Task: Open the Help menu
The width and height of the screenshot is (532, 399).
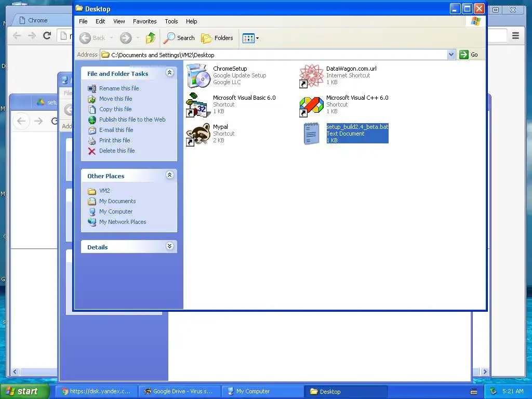Action: (191, 21)
